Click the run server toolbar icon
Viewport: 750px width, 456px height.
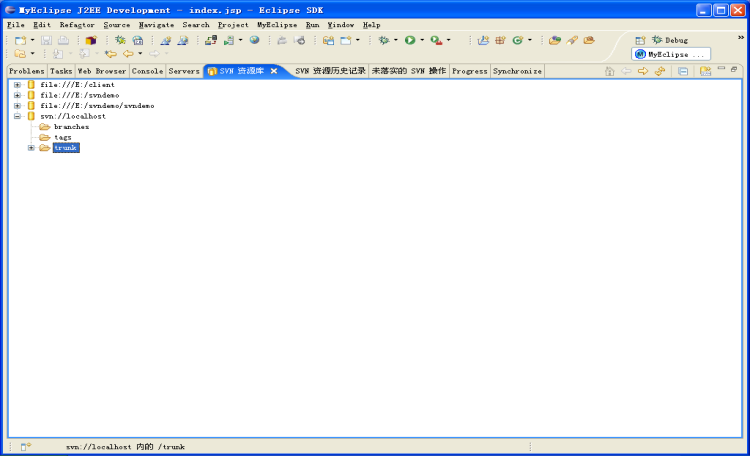click(229, 41)
